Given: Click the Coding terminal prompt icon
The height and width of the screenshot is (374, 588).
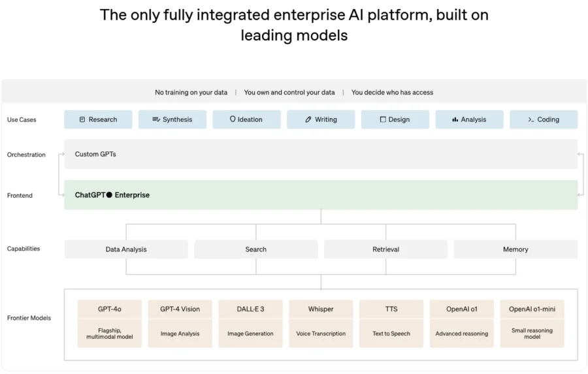Looking at the screenshot, I should point(531,119).
